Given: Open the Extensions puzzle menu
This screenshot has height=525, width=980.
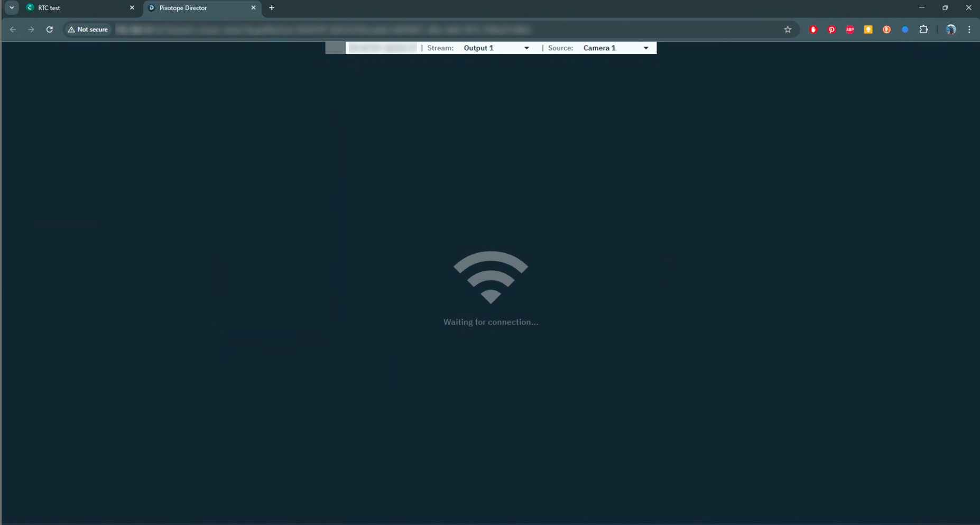Looking at the screenshot, I should click(x=923, y=30).
